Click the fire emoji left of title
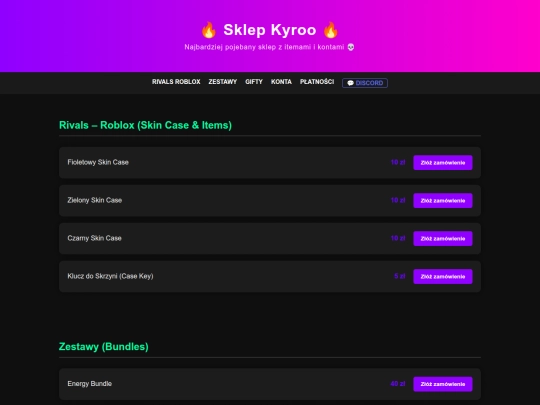This screenshot has width=540, height=405. click(x=209, y=30)
